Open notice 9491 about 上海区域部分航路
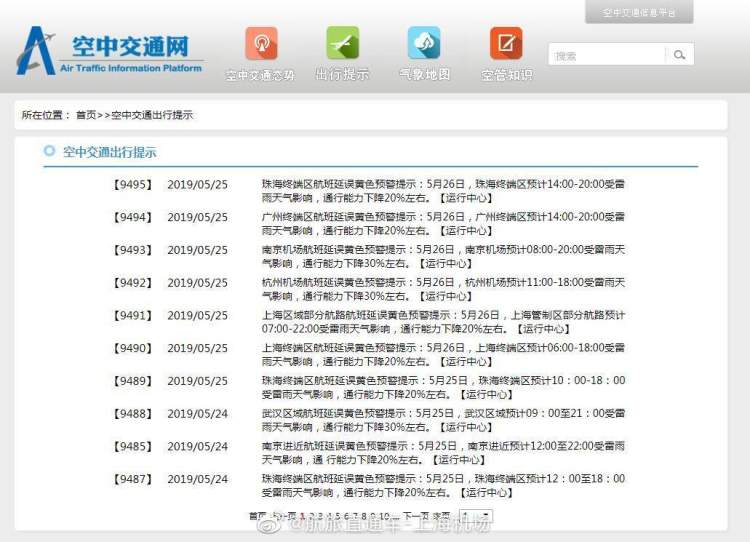The image size is (750, 542). [443, 322]
